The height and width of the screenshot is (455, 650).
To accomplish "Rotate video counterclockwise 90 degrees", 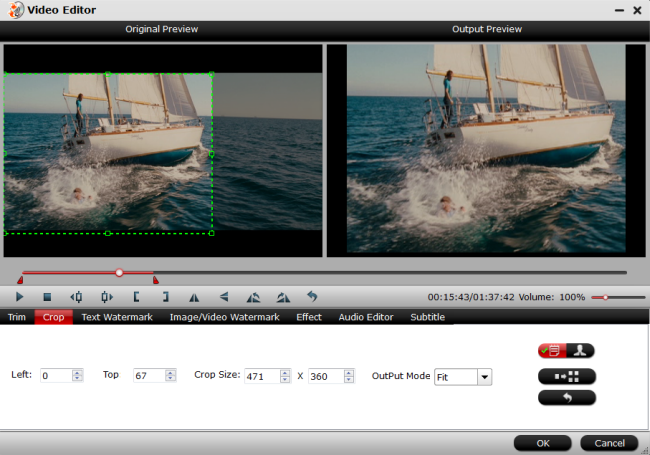I will coord(253,297).
